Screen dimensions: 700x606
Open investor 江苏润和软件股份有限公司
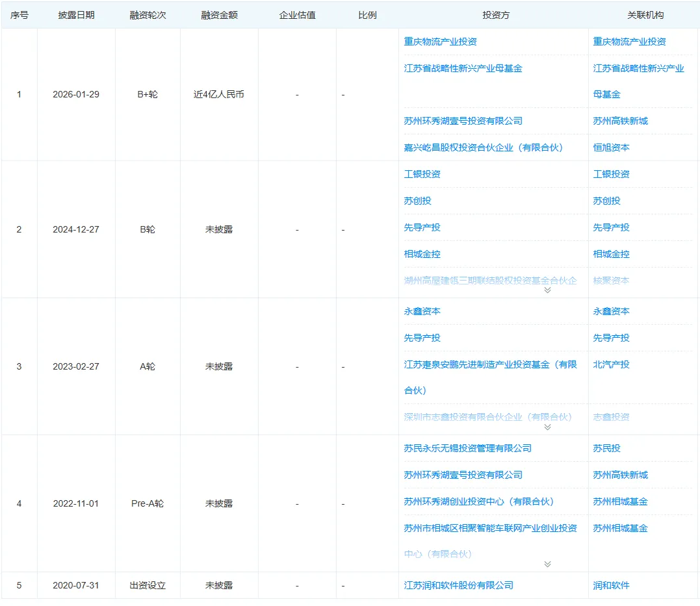pos(458,585)
